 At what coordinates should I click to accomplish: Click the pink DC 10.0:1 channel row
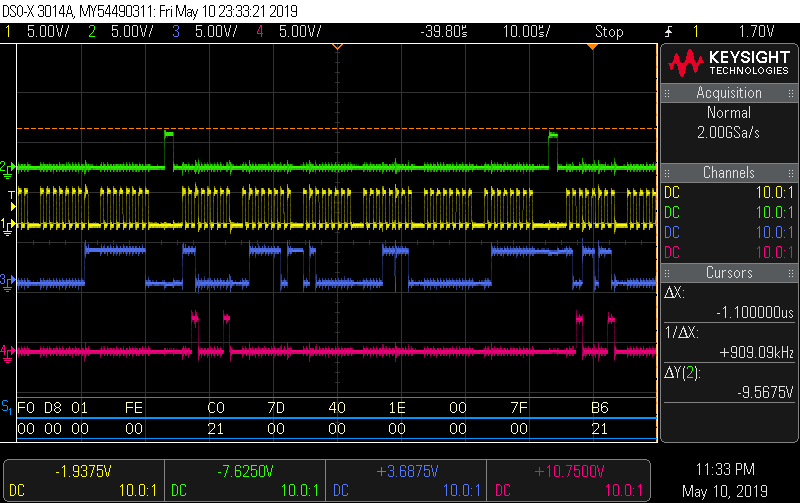[x=729, y=253]
